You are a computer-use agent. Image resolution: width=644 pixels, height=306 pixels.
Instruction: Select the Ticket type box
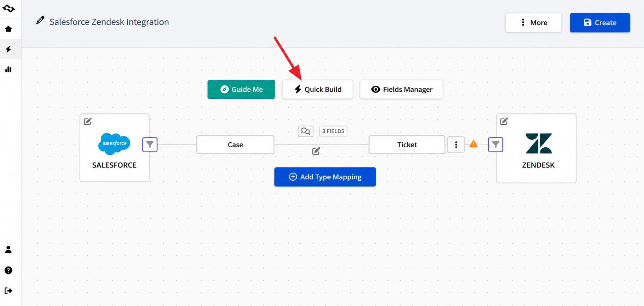click(407, 144)
